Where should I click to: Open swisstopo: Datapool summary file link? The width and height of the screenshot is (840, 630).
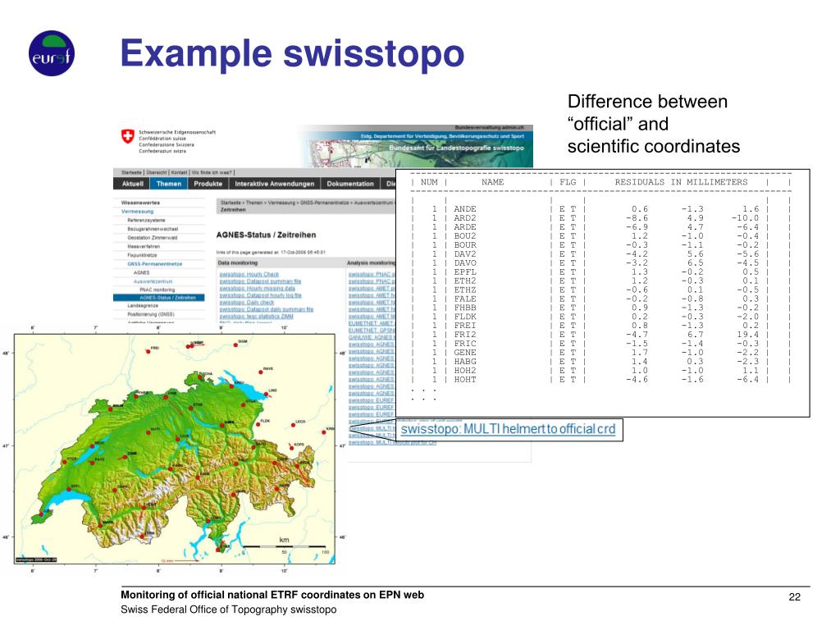[260, 281]
